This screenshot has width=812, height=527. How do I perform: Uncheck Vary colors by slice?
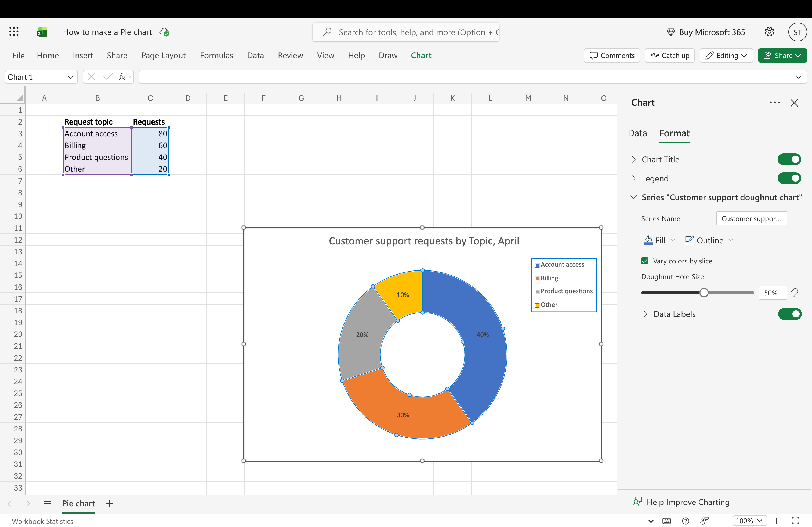tap(644, 261)
